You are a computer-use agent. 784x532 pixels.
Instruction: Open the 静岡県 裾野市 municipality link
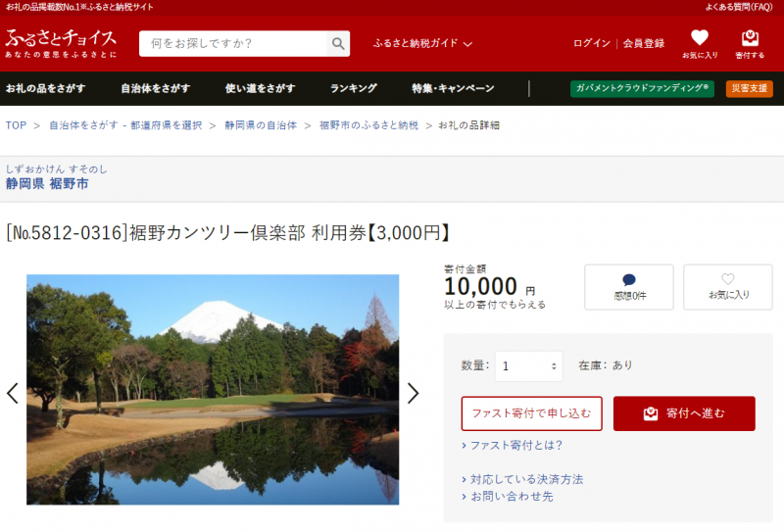click(x=47, y=184)
